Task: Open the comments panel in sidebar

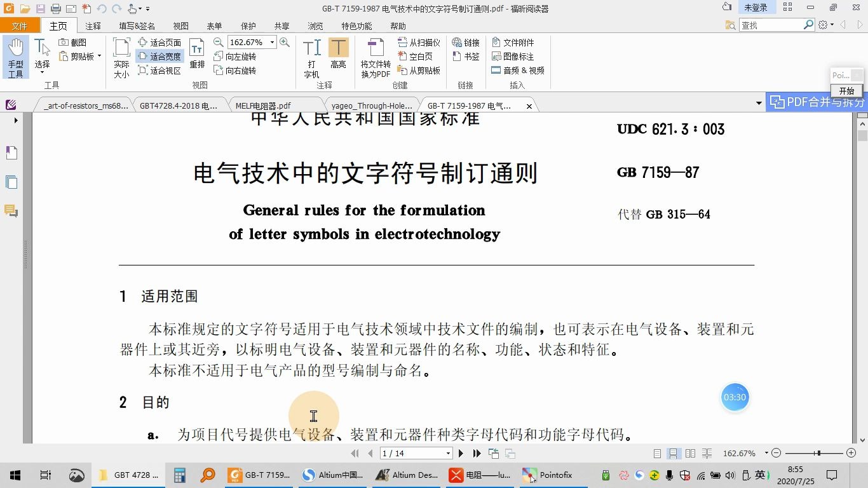Action: [x=11, y=211]
